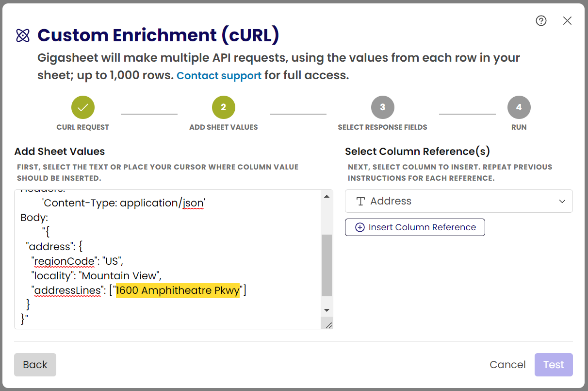
Task: Click the plus icon on Insert Column Reference
Action: (x=360, y=227)
